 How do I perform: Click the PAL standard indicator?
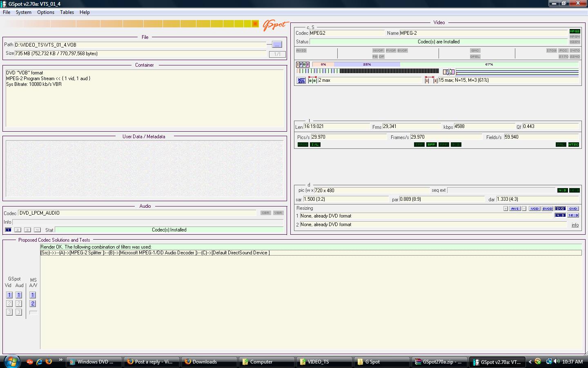click(x=561, y=144)
